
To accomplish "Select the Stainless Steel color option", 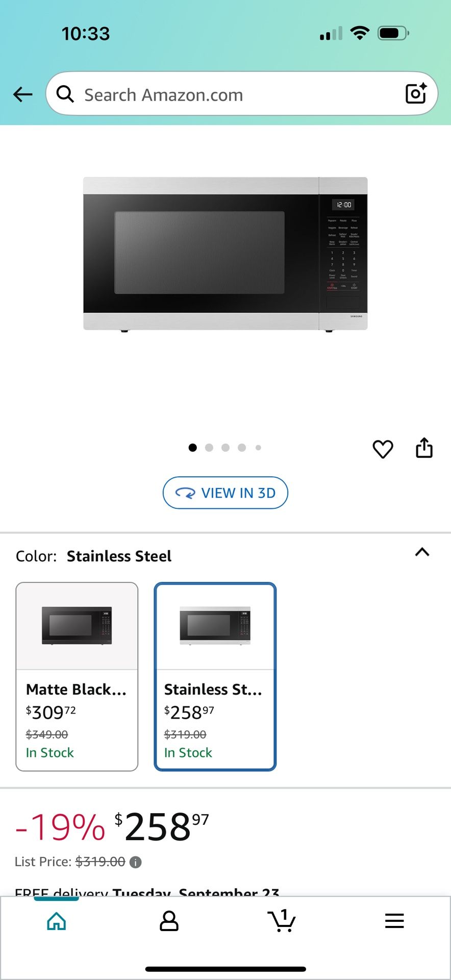I will (x=215, y=676).
